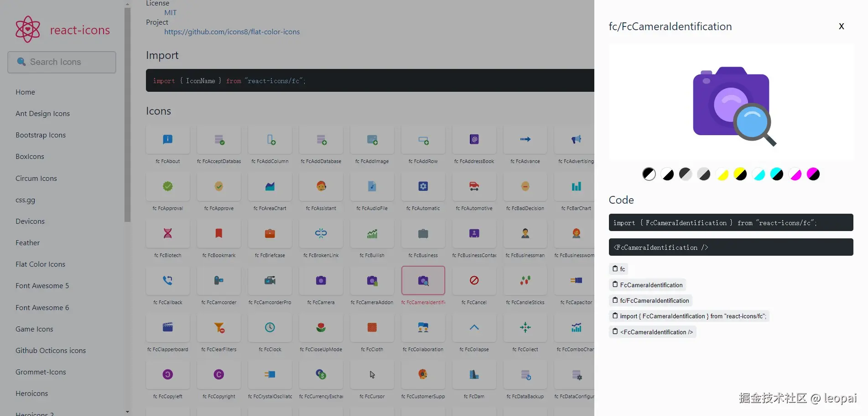Select the FcAddressBook icon

[474, 140]
